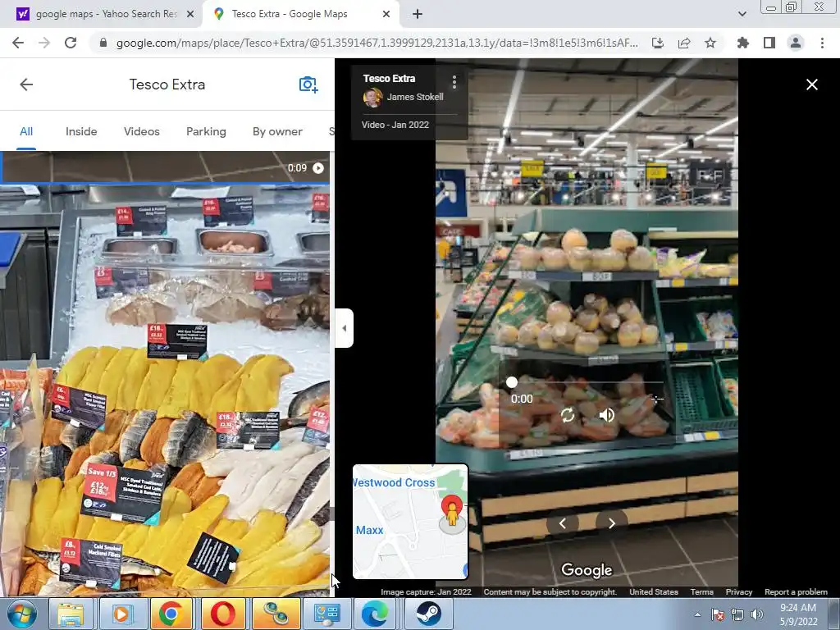Launch Windows Media Player from the taskbar

[121, 614]
